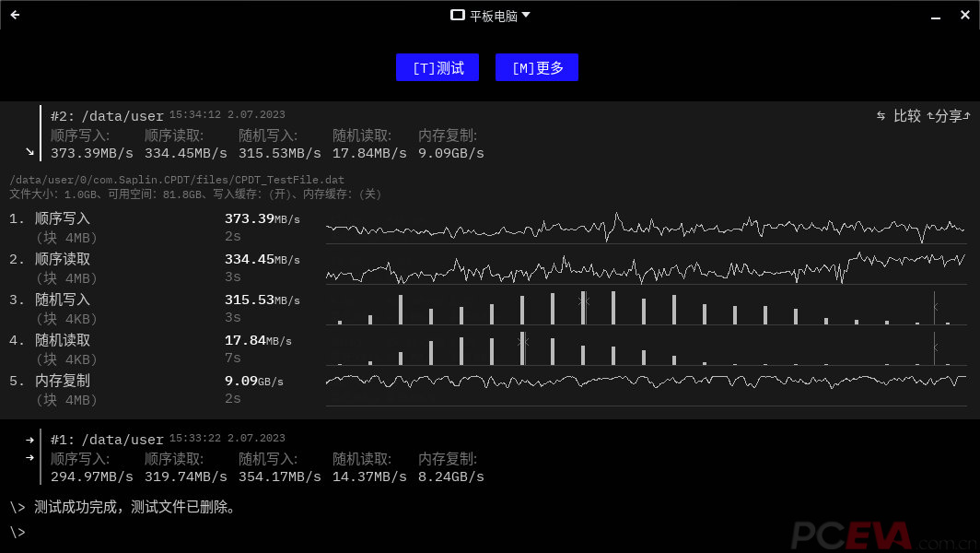Expand the #1 /data/user result heading
The image size is (980, 553).
click(107, 440)
